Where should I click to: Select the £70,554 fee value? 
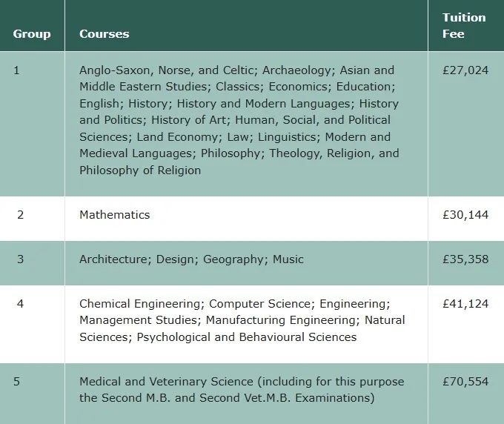point(465,382)
